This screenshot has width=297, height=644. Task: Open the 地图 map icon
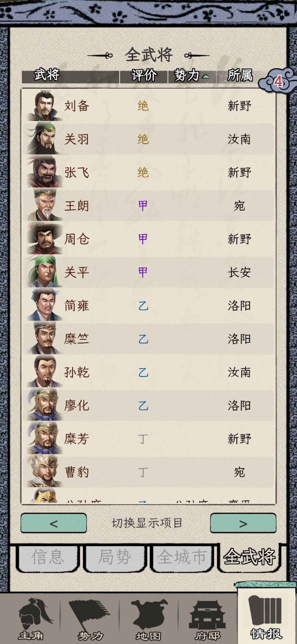point(149,618)
